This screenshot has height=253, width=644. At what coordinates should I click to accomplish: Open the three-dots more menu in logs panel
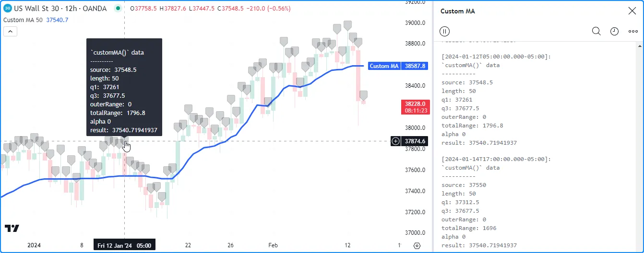point(633,31)
